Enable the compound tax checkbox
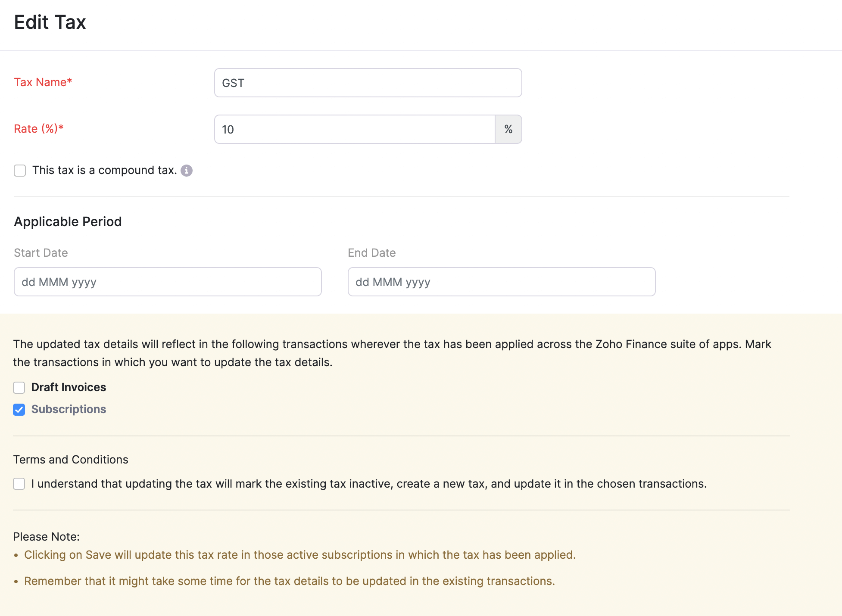This screenshot has width=842, height=616. (20, 171)
